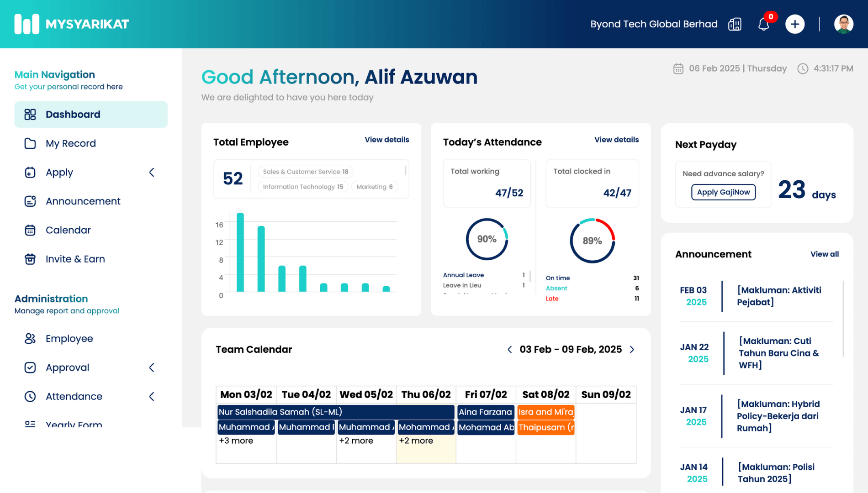
Task: Click the plus add button
Action: tap(795, 24)
